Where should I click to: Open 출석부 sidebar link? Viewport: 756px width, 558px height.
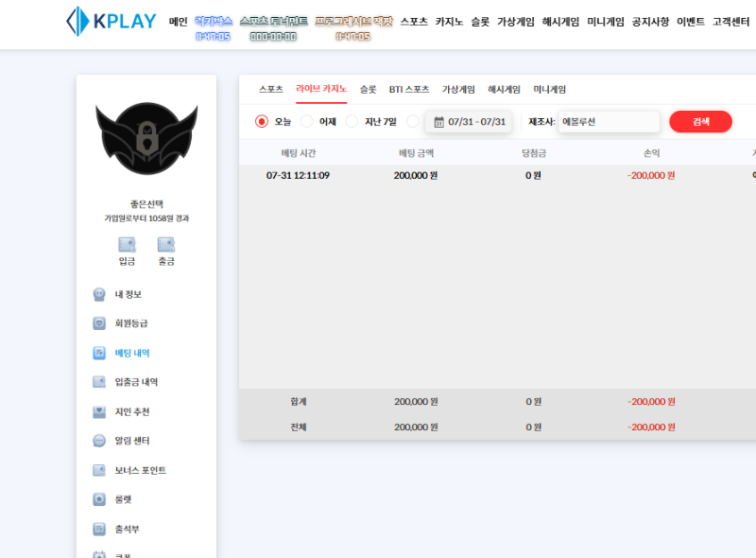(x=127, y=529)
